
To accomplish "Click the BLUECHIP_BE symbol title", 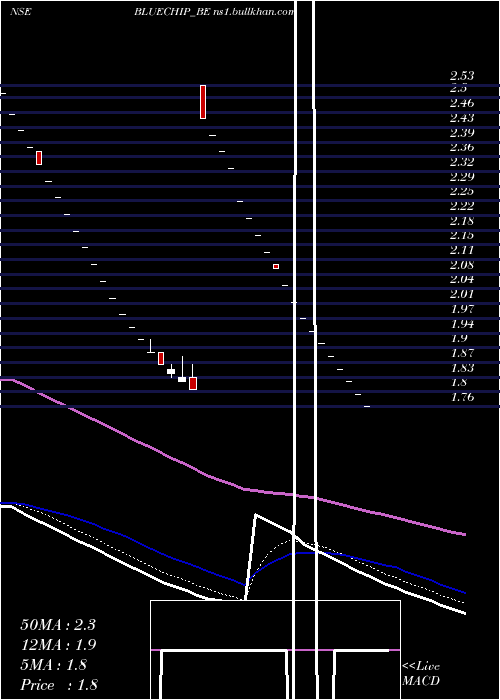I will 172,12.
